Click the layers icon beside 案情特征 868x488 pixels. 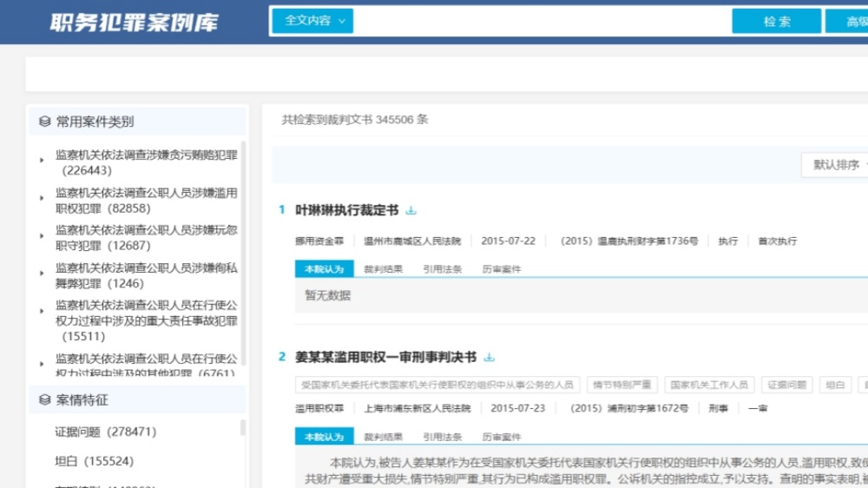45,400
